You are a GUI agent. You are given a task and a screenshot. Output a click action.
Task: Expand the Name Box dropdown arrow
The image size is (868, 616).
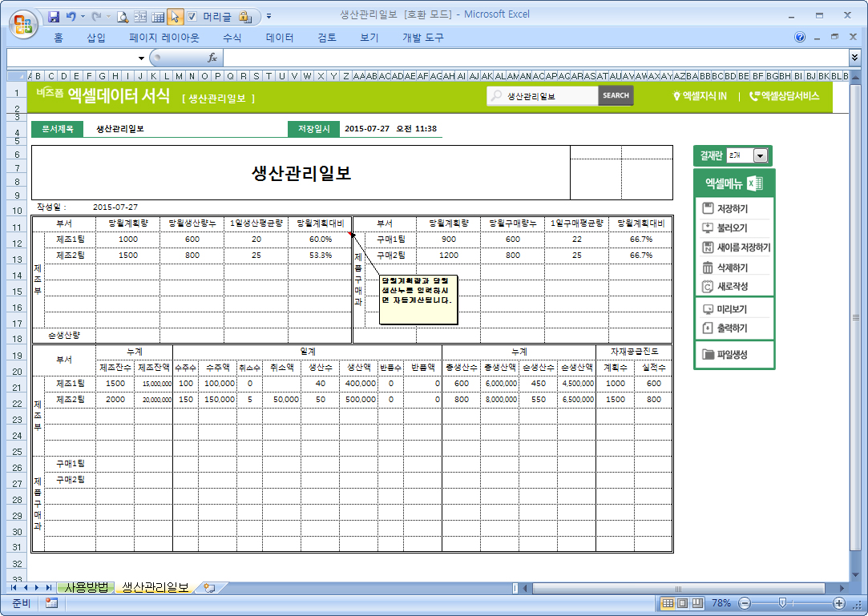tap(141, 58)
